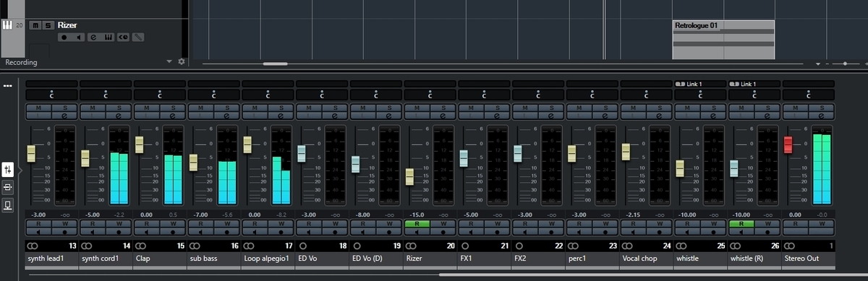This screenshot has width=868, height=281.
Task: Open track controls settings gear icon
Action: click(182, 62)
